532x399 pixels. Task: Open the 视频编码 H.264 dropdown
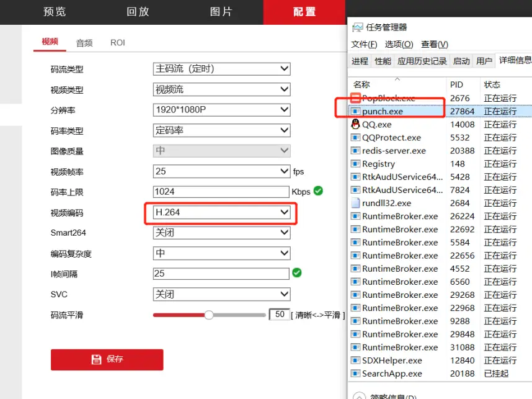pos(221,212)
